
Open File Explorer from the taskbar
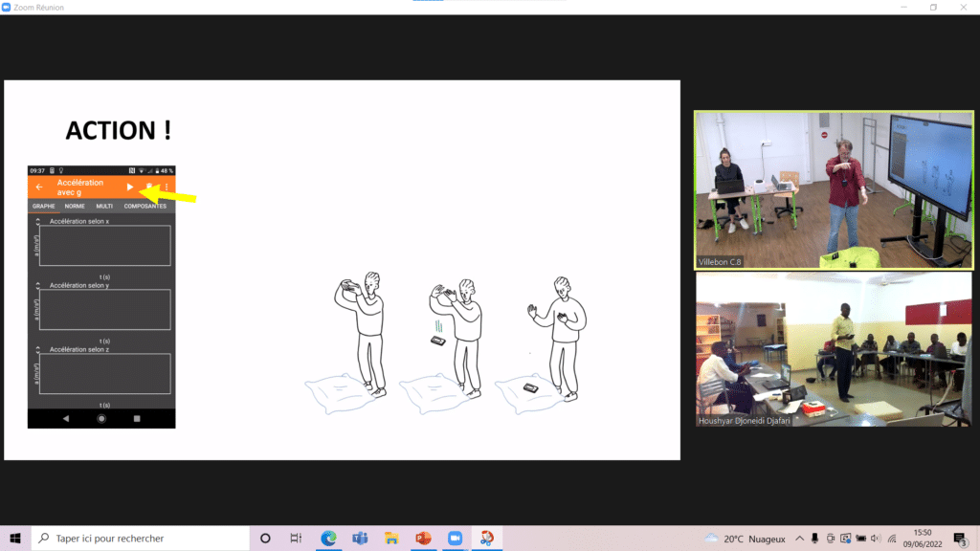tap(391, 538)
